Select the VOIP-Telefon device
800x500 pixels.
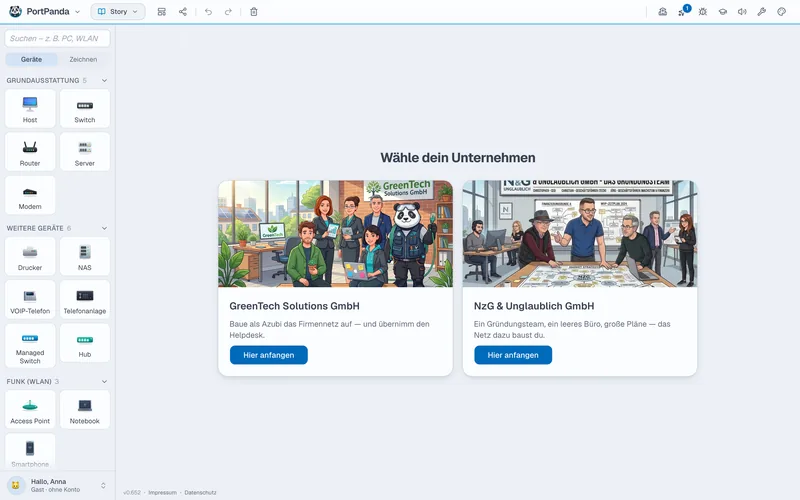coord(30,299)
